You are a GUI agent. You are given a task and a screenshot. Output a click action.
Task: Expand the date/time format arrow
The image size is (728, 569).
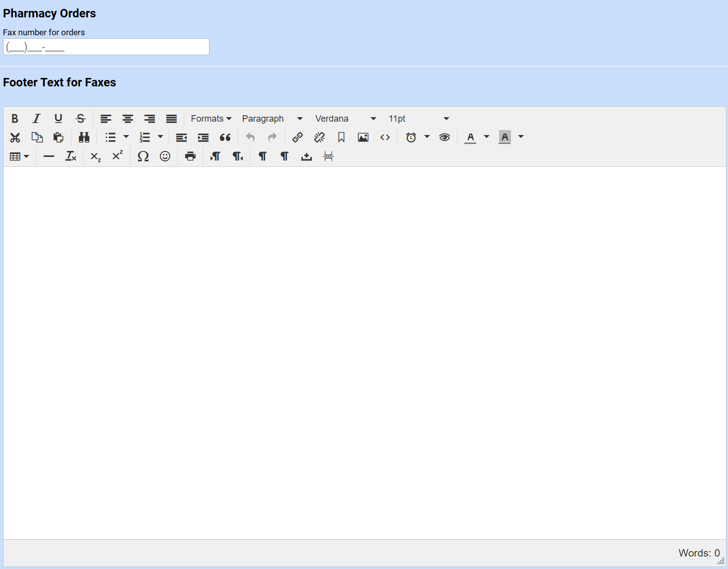click(x=427, y=137)
